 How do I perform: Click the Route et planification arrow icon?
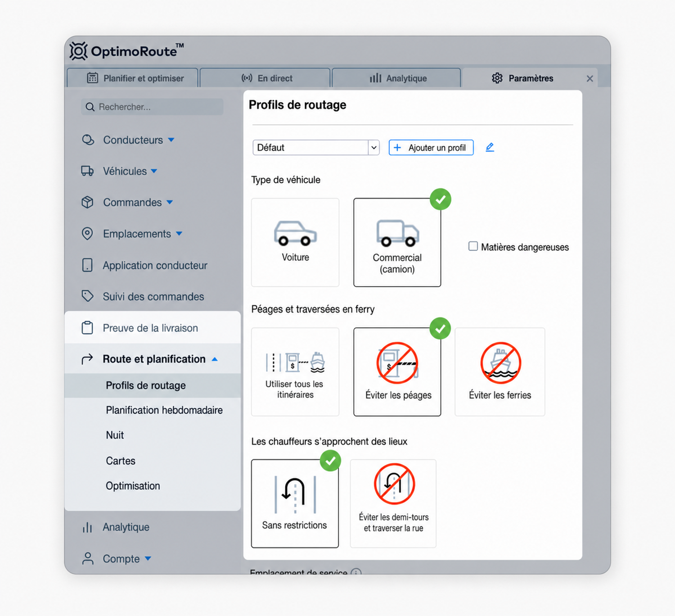pos(87,359)
